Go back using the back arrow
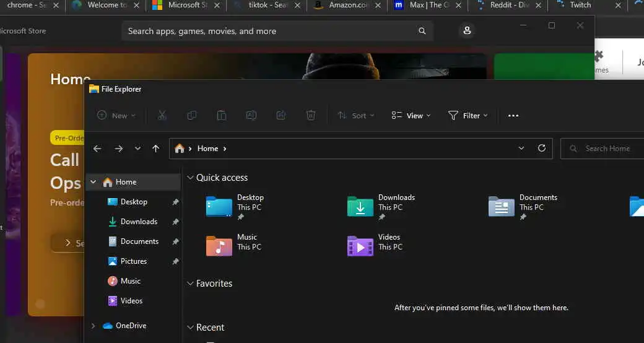644x343 pixels. point(97,149)
